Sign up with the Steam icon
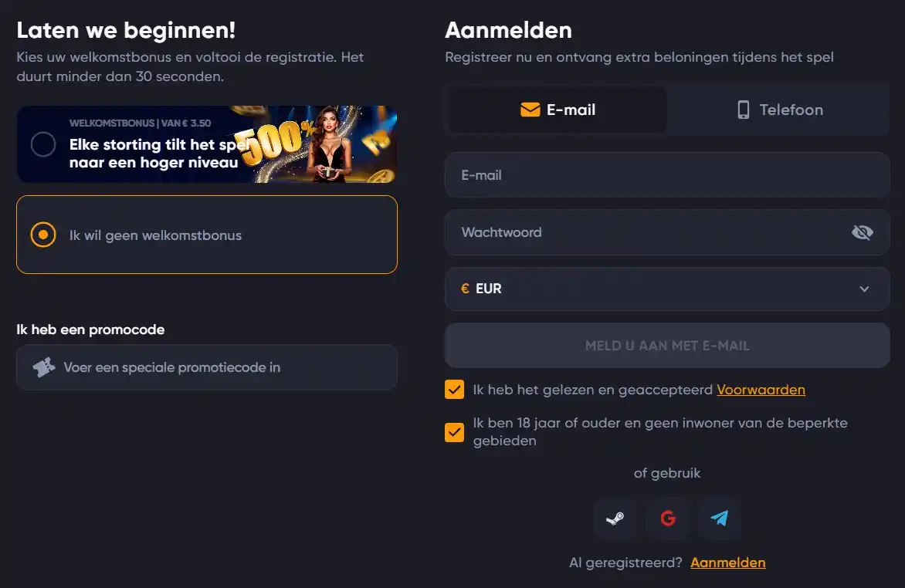 coord(615,519)
